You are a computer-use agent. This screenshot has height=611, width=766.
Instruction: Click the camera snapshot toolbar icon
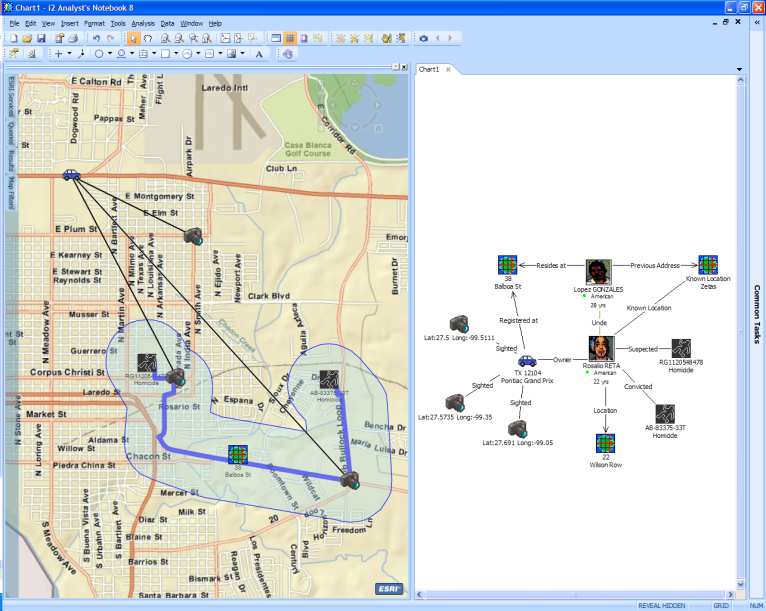click(x=424, y=38)
